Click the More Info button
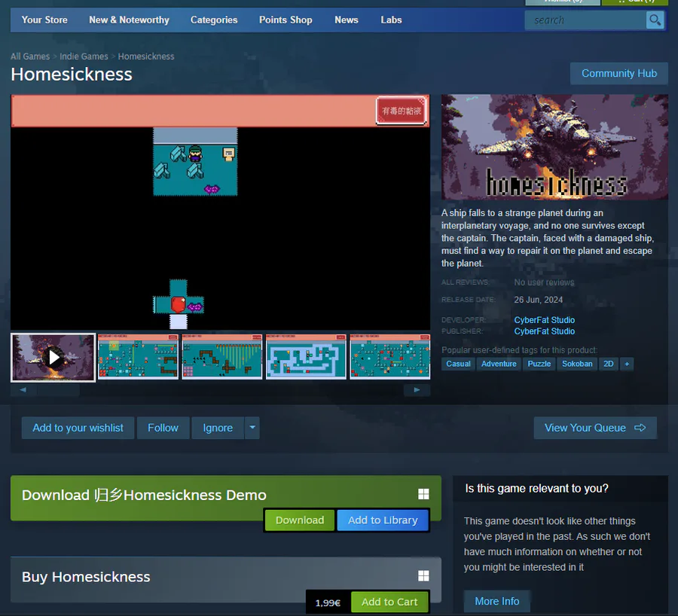This screenshot has width=678, height=616. [x=497, y=601]
